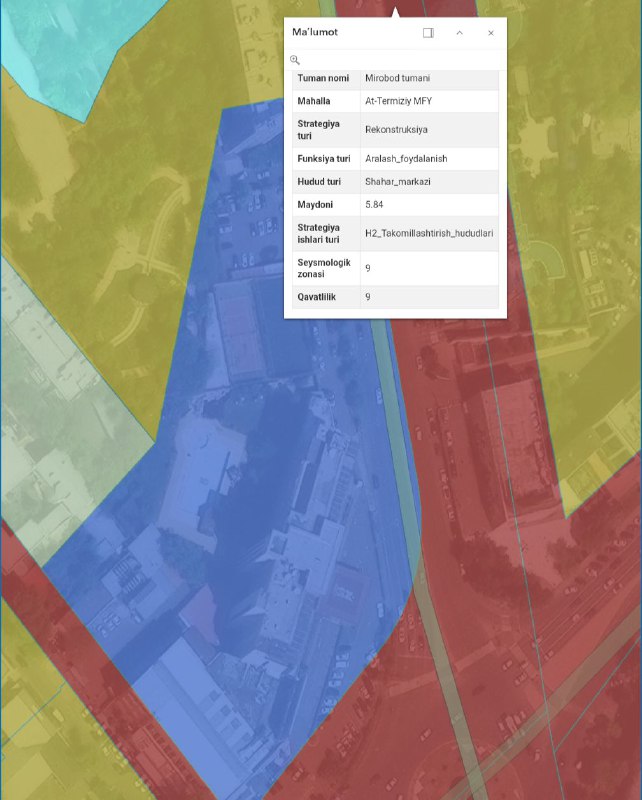
Task: Select the H2_Takomillashtirish_hududlari value
Action: (429, 233)
